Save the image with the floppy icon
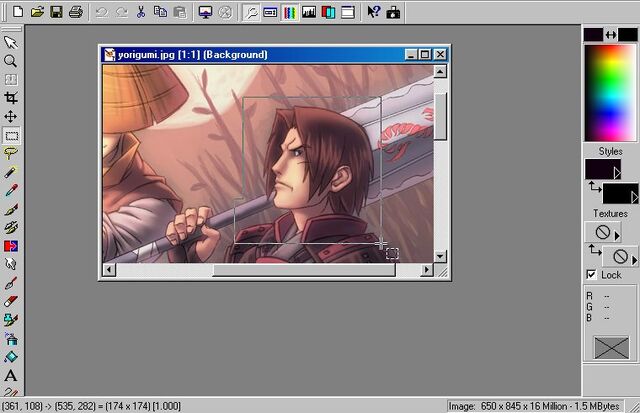The width and height of the screenshot is (640, 413). (x=56, y=11)
